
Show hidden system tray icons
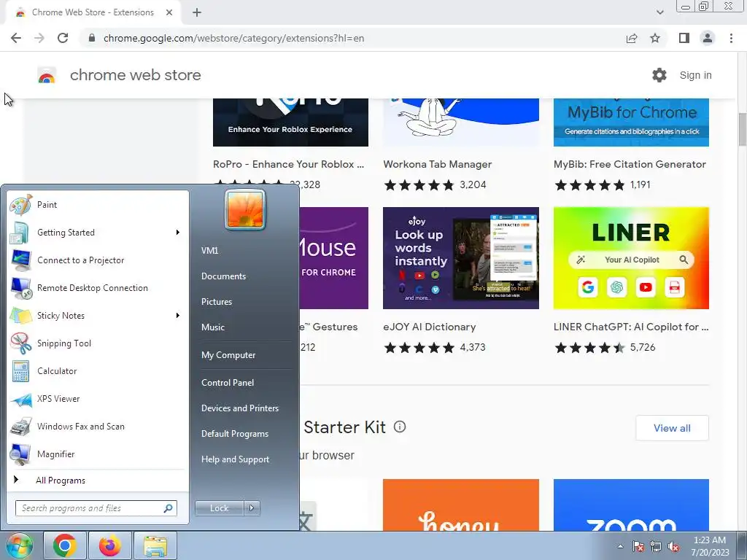620,547
